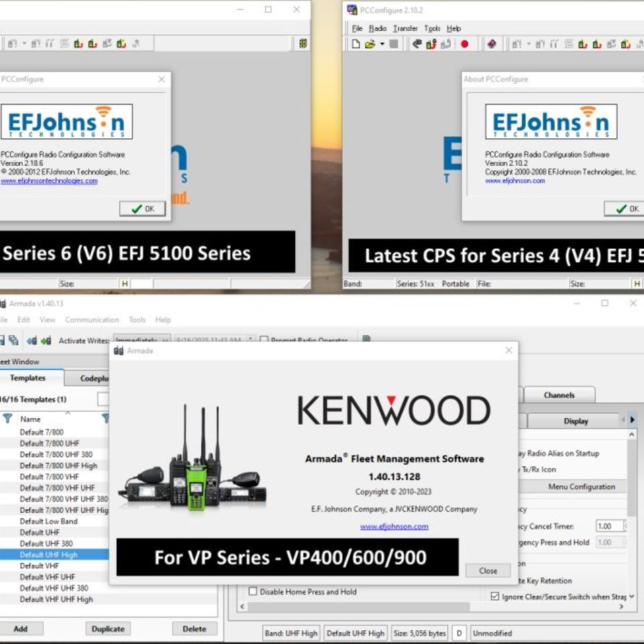Switch to the Channels tab
This screenshot has width=644, height=644.
(x=560, y=395)
